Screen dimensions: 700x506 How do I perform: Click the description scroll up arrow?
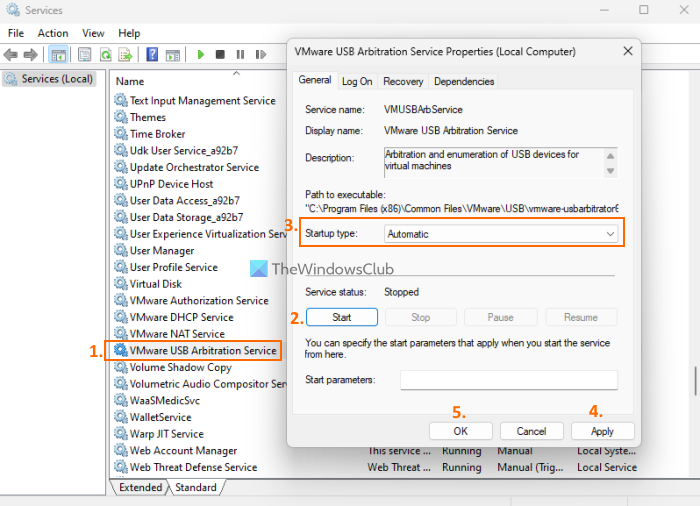610,156
